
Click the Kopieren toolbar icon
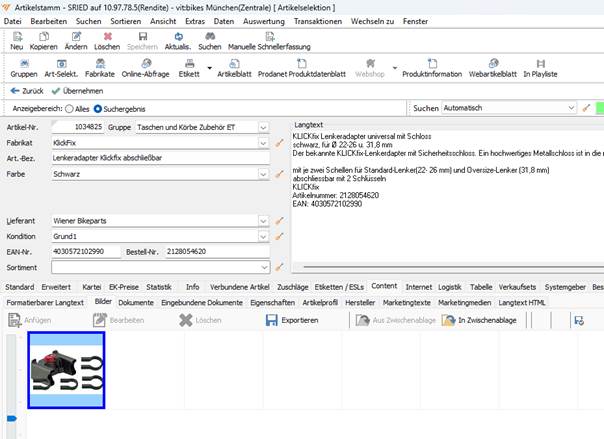(x=43, y=36)
